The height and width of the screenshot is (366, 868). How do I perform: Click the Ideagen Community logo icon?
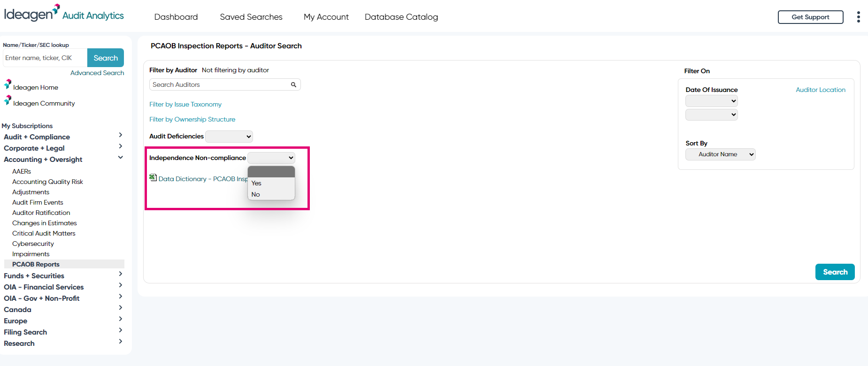(x=8, y=100)
